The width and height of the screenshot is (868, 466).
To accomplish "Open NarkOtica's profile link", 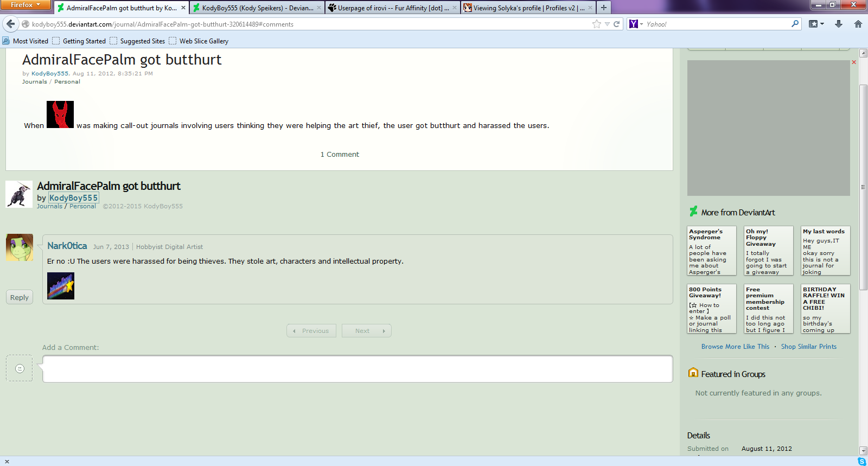I will click(x=67, y=246).
